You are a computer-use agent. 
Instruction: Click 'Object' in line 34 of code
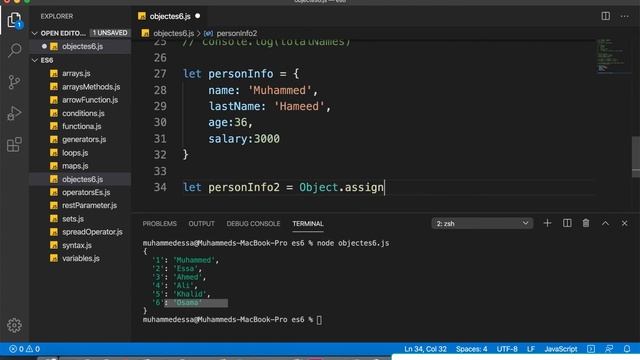[x=318, y=187]
